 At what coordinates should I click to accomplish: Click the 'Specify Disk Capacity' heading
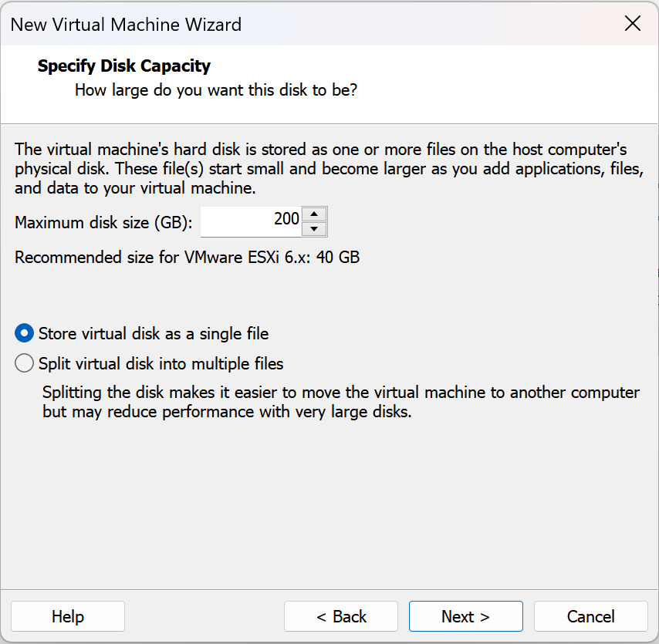[124, 66]
